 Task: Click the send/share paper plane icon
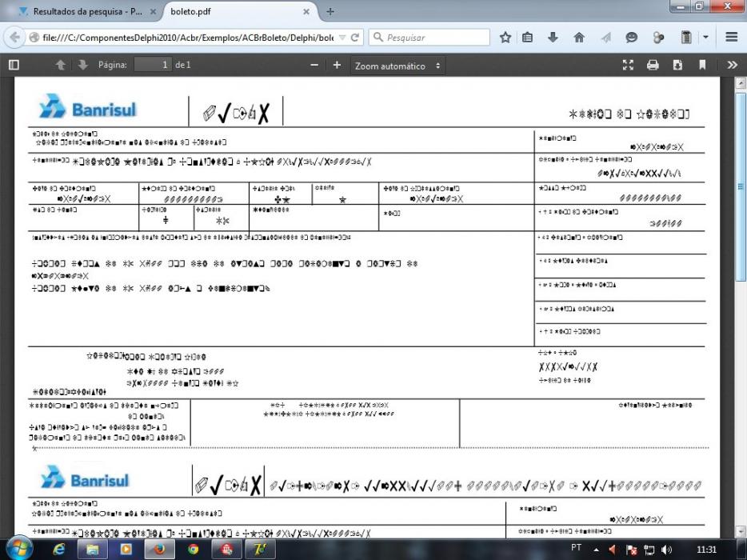(x=606, y=37)
